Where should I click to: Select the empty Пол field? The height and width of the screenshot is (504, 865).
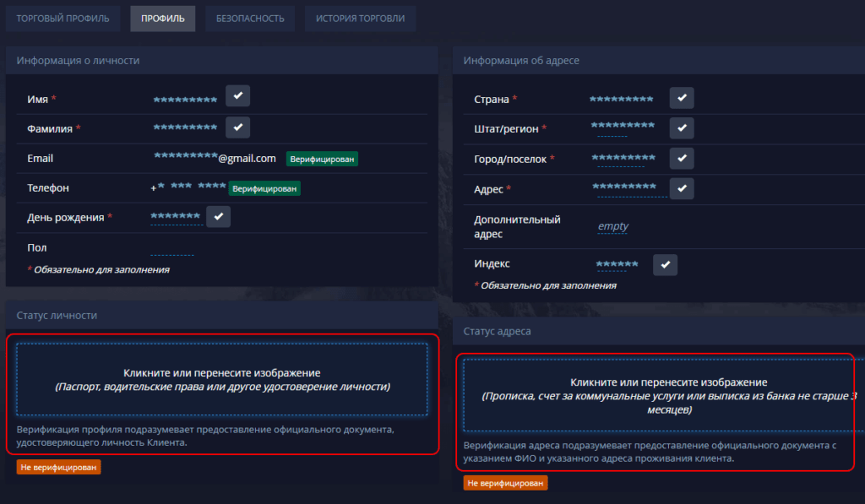tap(171, 248)
